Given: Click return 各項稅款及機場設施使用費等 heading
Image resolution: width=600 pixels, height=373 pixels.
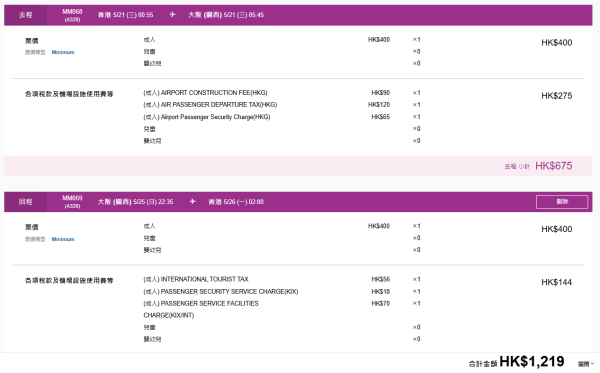Looking at the screenshot, I should coord(69,280).
